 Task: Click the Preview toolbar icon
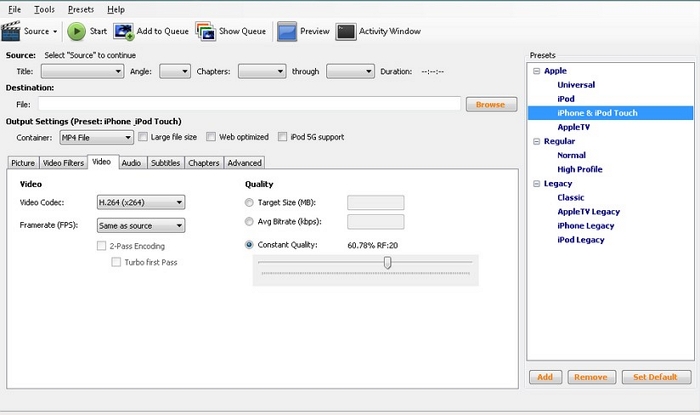pos(286,31)
